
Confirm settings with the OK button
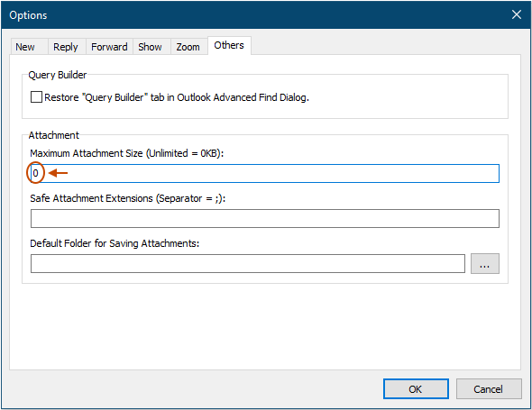416,389
